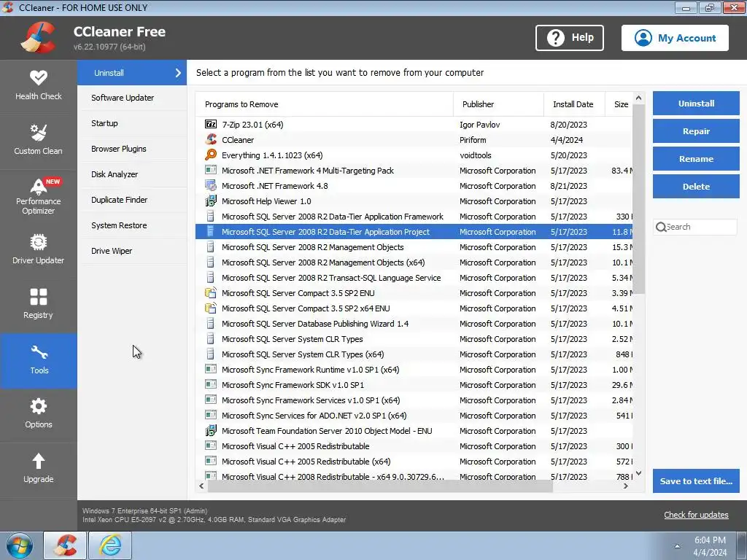
Task: Click the Everything magnifier icon in the list
Action: [x=211, y=155]
